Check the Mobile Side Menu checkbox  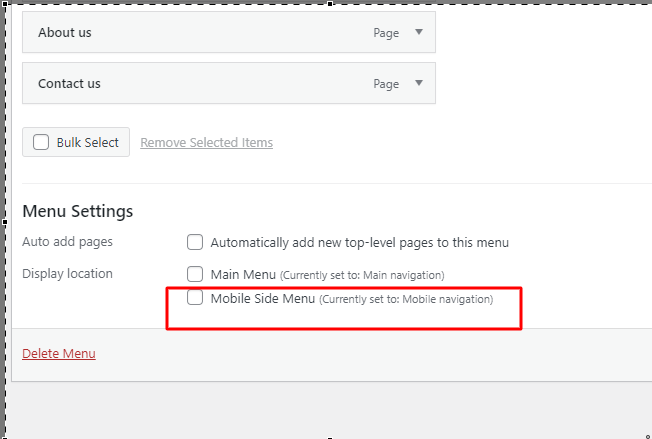pos(195,298)
